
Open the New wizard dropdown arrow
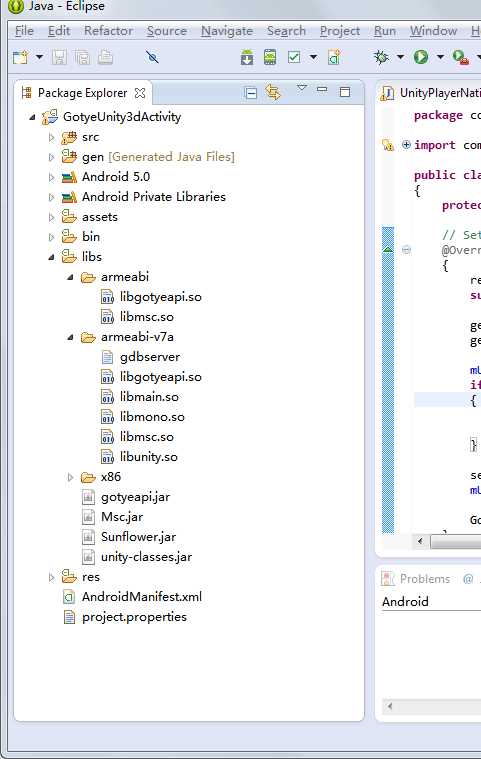coord(40,58)
